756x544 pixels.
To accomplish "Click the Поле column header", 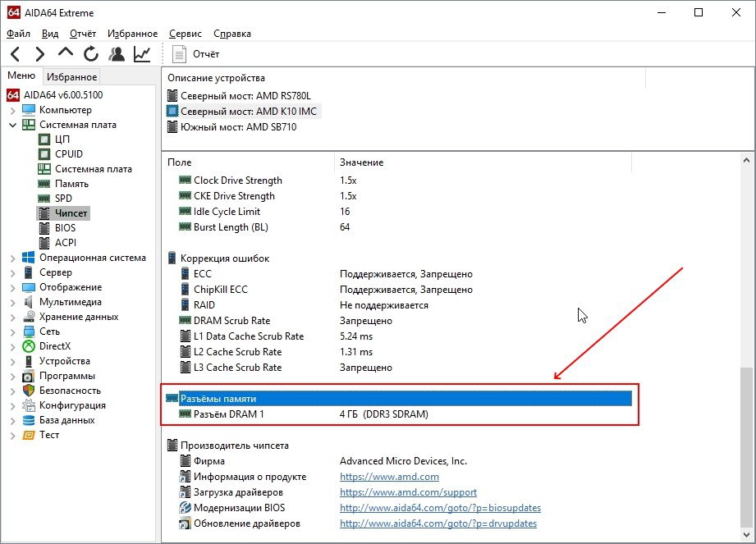I will click(248, 162).
